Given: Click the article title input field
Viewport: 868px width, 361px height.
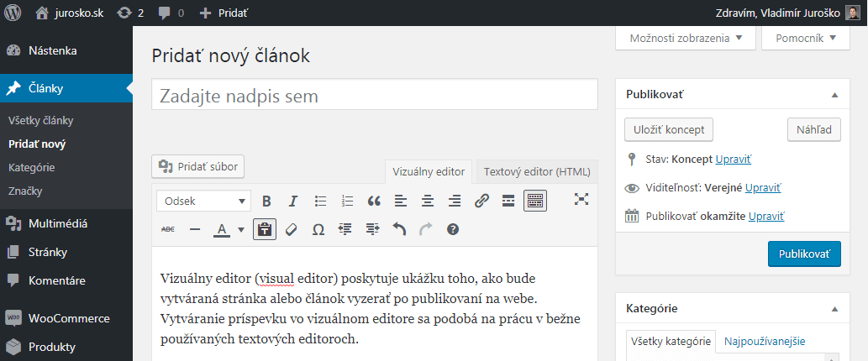Looking at the screenshot, I should (x=374, y=95).
